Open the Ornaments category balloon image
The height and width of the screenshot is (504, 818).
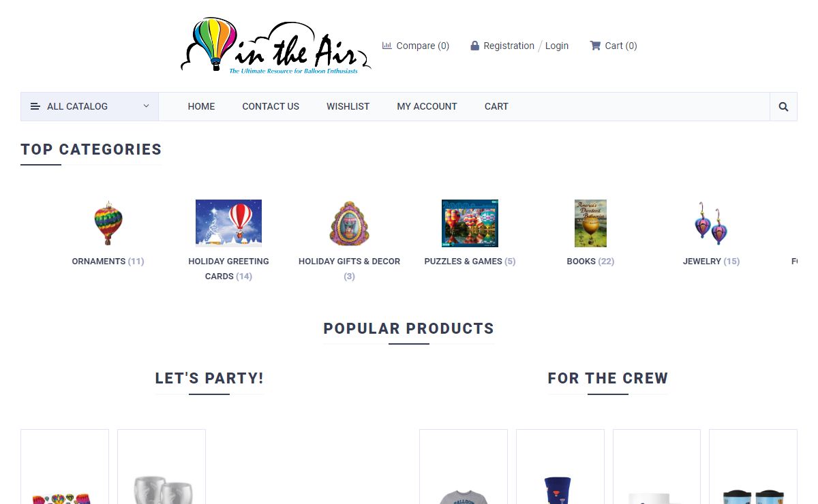pyautogui.click(x=108, y=223)
